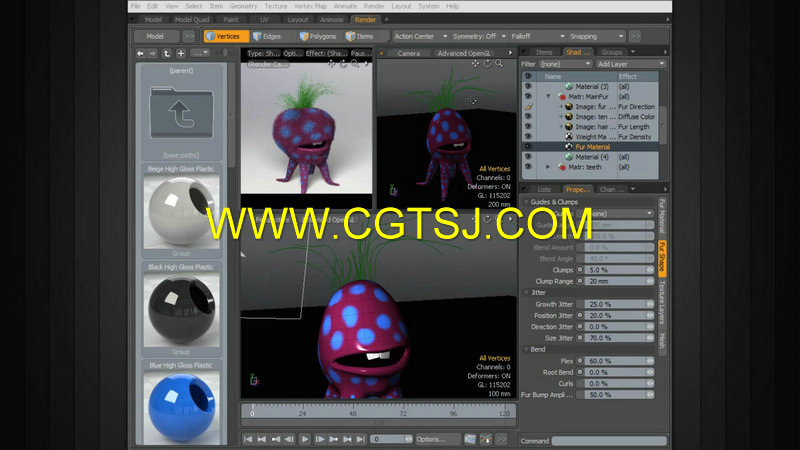Open the Snapping dropdown

[596, 36]
